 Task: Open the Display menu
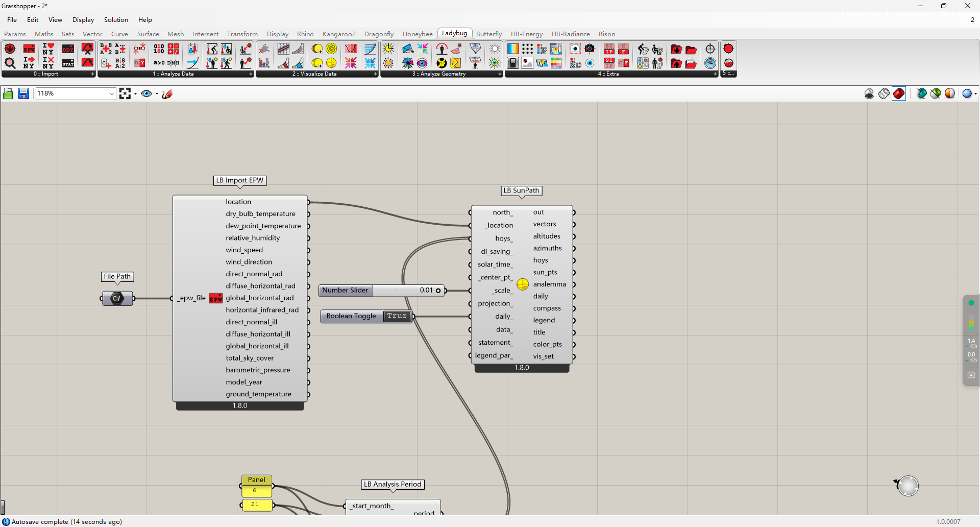click(x=83, y=20)
